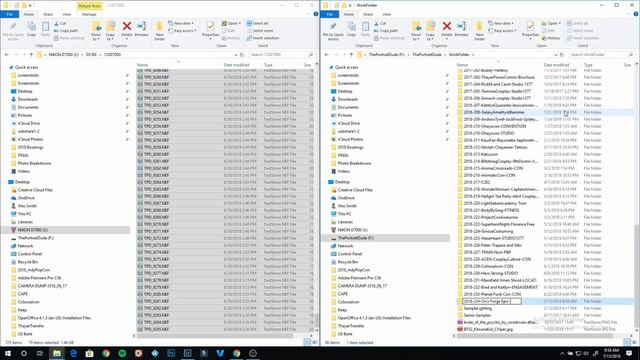The height and width of the screenshot is (360, 640).
Task: Open the Help icon in the left window ribbon
Action: [x=316, y=14]
